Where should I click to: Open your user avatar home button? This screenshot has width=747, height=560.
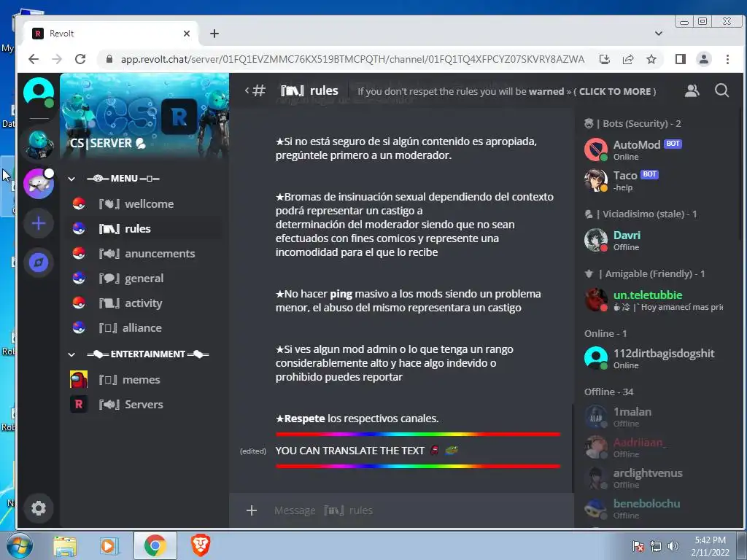[x=39, y=93]
